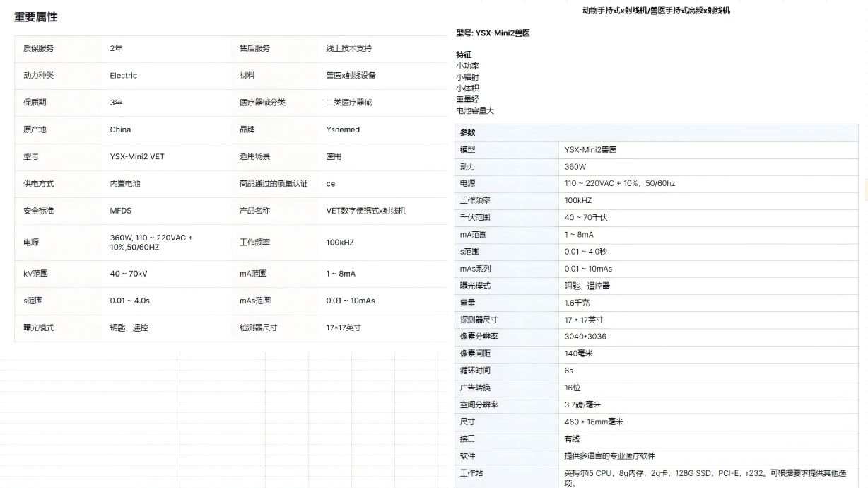Select the 钥匙, 遥控 exposure mode value
This screenshot has height=488, width=868.
(129, 327)
